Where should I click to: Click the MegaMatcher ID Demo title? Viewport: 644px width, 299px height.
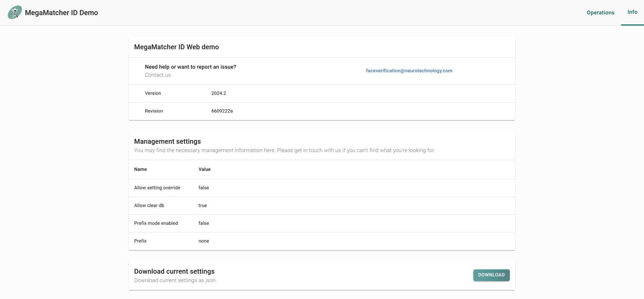click(x=61, y=13)
